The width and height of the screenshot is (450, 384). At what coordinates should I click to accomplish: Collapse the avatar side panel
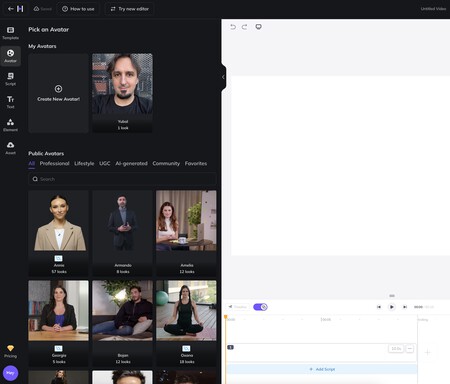(x=223, y=77)
